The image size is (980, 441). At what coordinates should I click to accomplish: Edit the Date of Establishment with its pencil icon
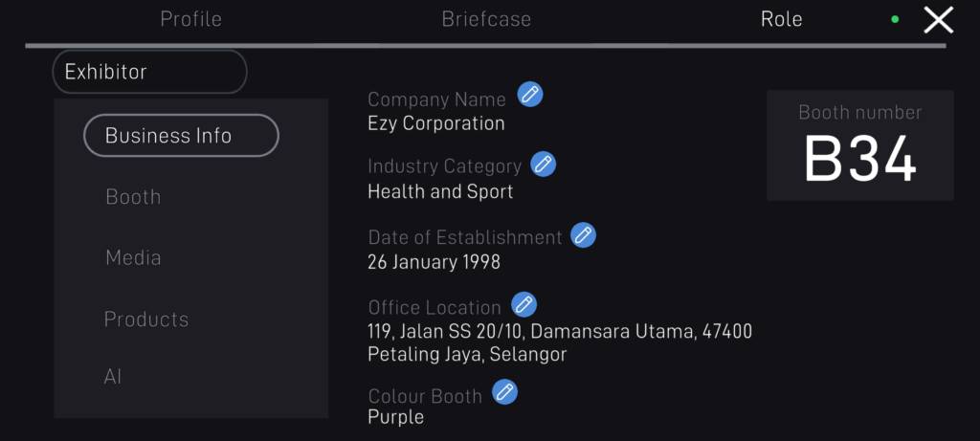point(583,235)
